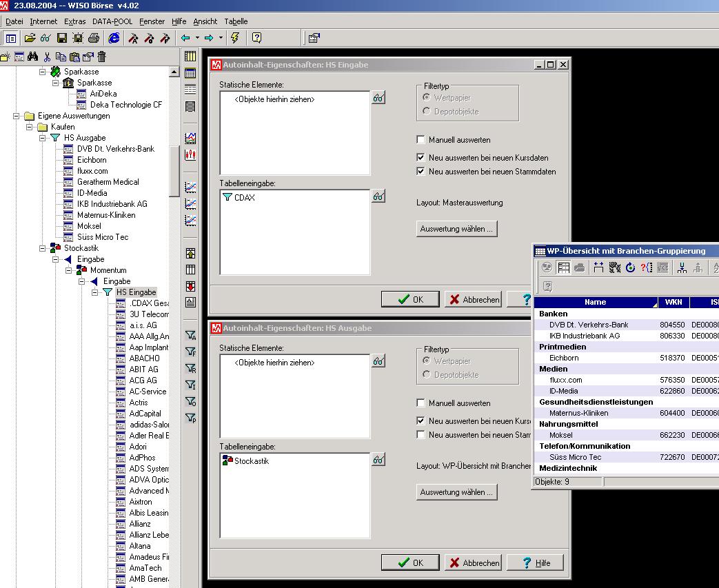Click the line chart icon above candlestick icon
This screenshot has width=719, height=588.
[190, 138]
